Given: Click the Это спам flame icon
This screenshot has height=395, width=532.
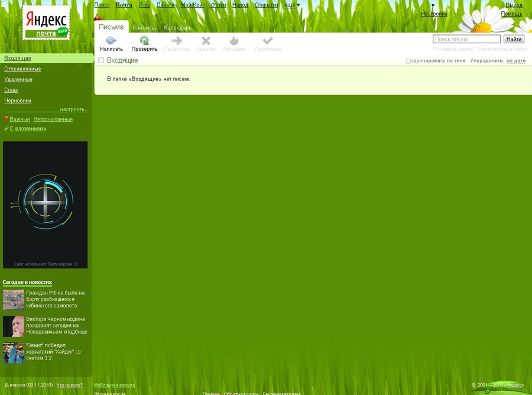Looking at the screenshot, I should [233, 41].
